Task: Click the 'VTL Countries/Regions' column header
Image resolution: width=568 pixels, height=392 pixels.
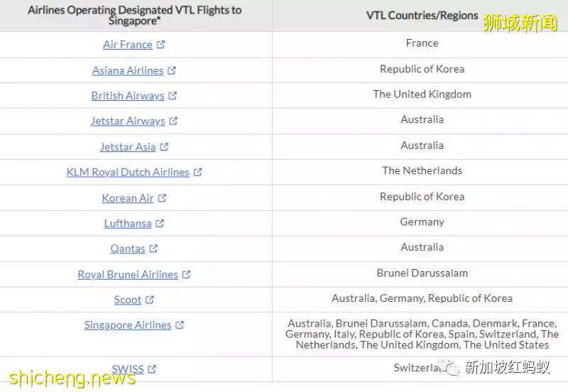Action: click(422, 16)
